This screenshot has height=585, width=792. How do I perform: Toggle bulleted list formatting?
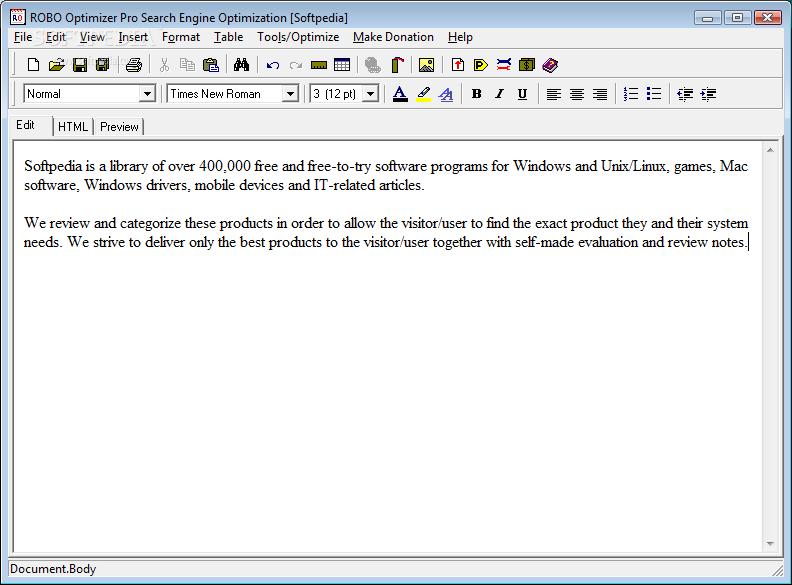tap(654, 94)
